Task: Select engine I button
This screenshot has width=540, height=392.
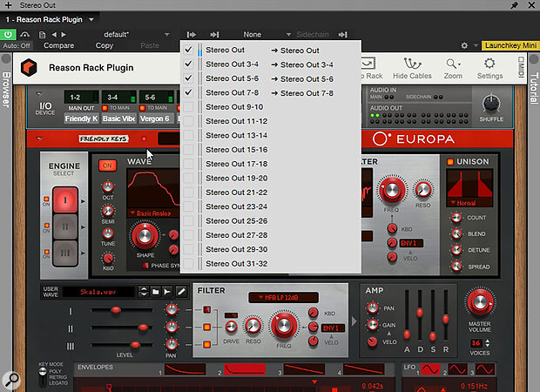Action: [x=65, y=199]
